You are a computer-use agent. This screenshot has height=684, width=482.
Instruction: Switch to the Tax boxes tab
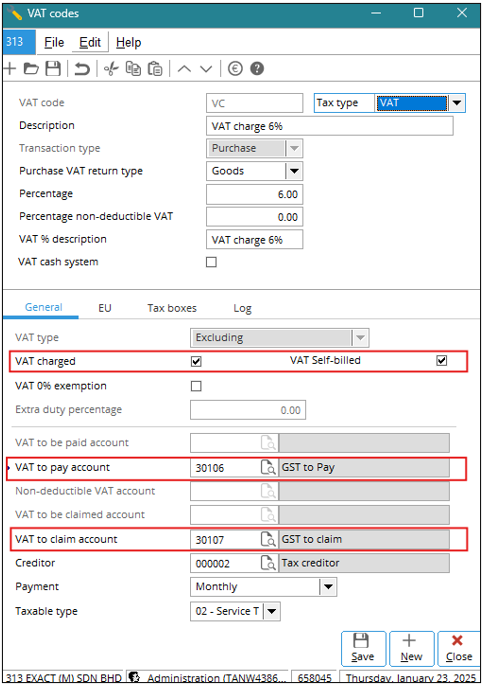[x=172, y=308]
